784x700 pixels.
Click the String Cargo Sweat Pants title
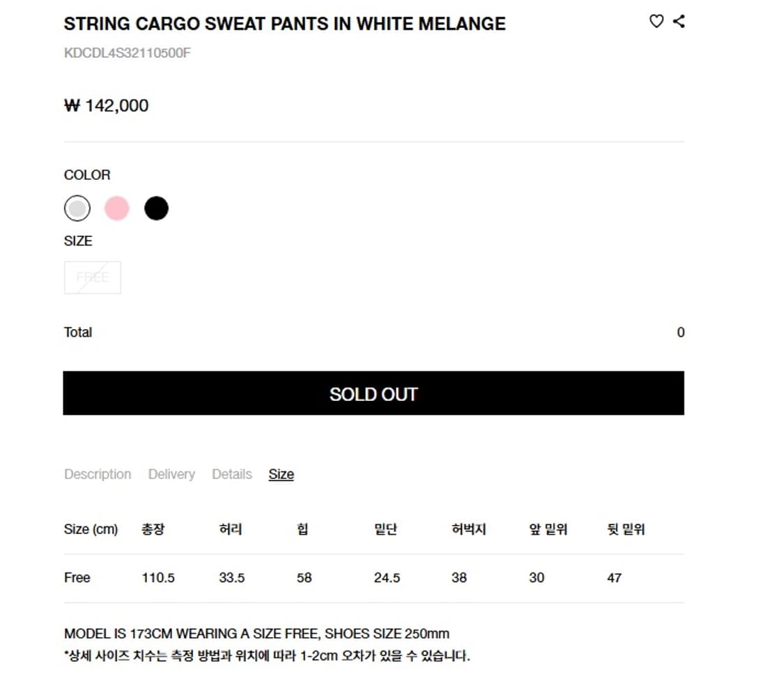(284, 24)
